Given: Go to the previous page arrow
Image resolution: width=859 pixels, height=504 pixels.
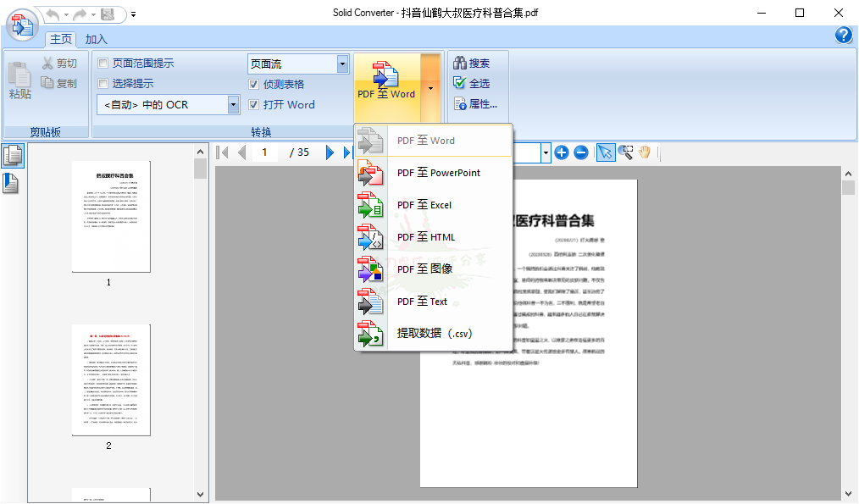Looking at the screenshot, I should tap(241, 152).
